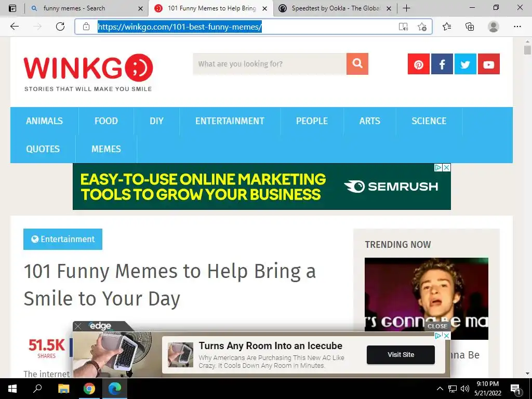Click the small AC thumbnail in ad card
This screenshot has height=399, width=532.
pyautogui.click(x=180, y=354)
